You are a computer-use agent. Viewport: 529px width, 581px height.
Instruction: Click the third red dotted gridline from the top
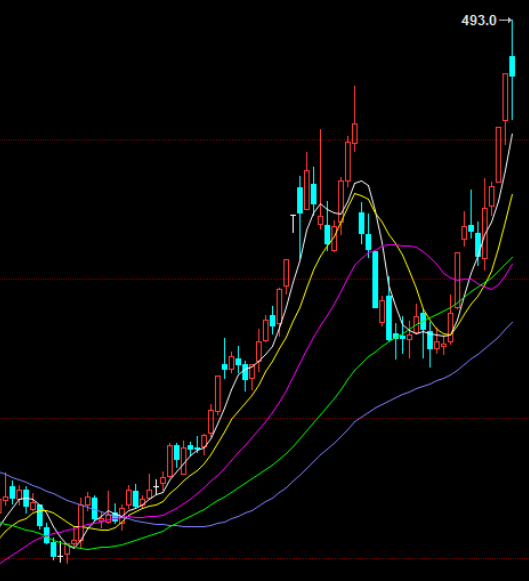(x=264, y=418)
